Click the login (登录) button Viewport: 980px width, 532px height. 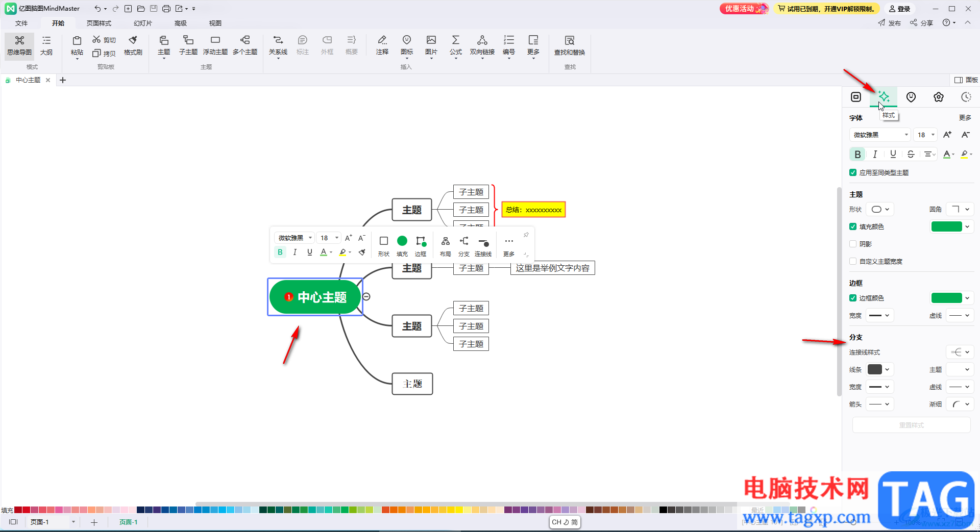click(x=900, y=9)
